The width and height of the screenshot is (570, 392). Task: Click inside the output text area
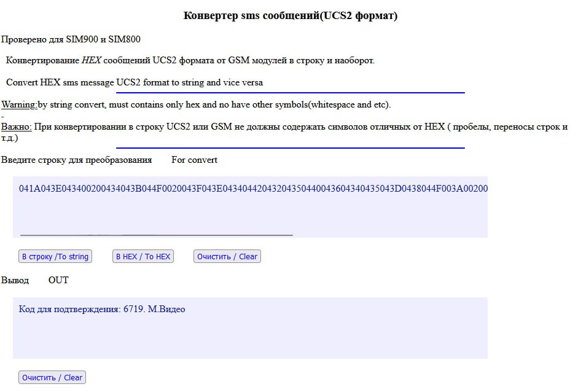click(x=250, y=328)
